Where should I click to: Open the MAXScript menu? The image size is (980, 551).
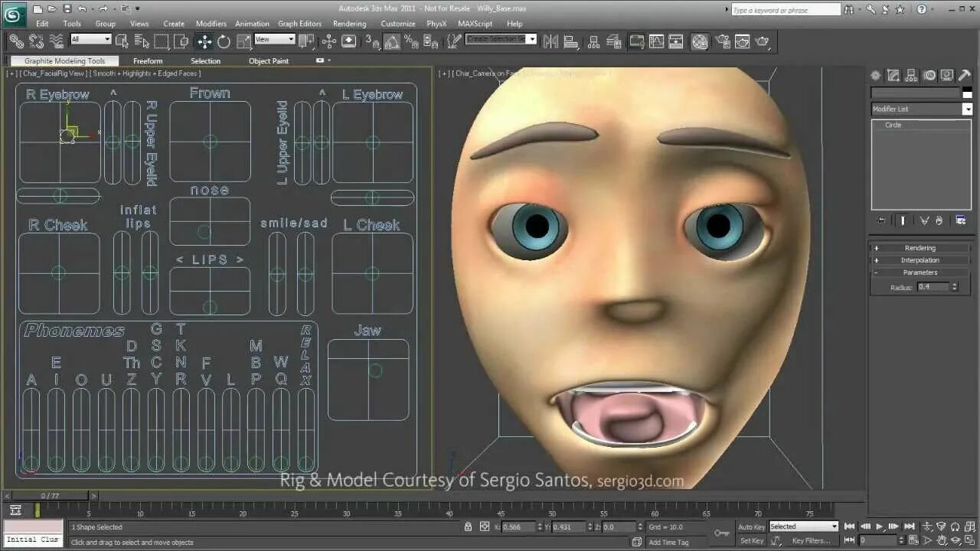(x=475, y=24)
